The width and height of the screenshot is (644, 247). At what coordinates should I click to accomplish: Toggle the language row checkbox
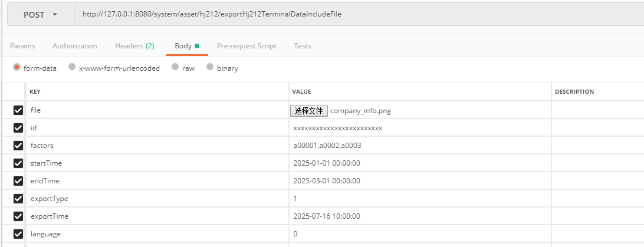18,234
